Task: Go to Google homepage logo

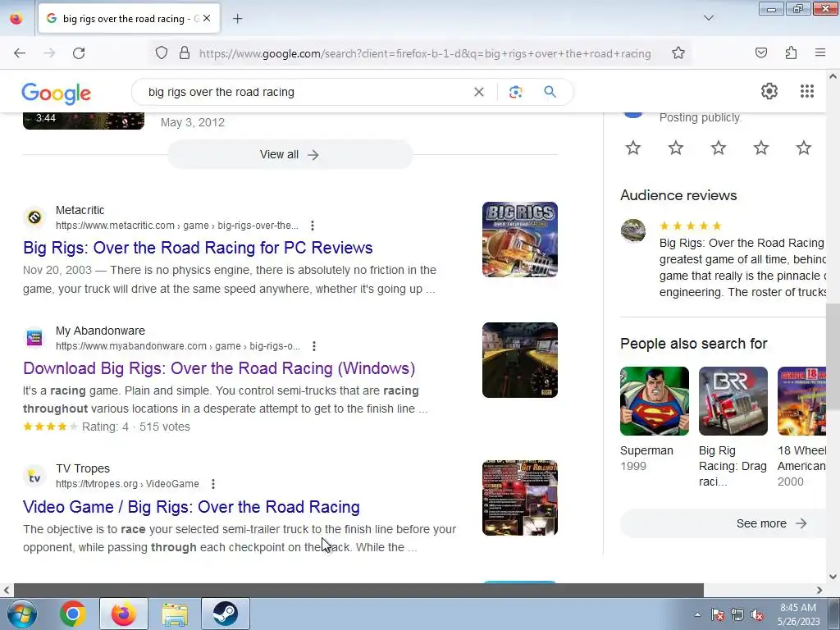Action: (x=57, y=94)
